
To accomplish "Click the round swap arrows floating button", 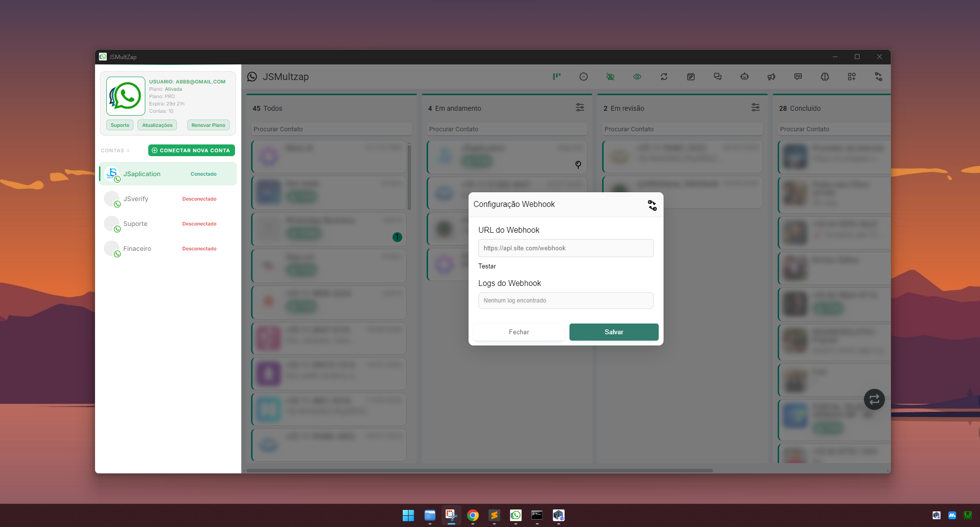I will click(874, 400).
